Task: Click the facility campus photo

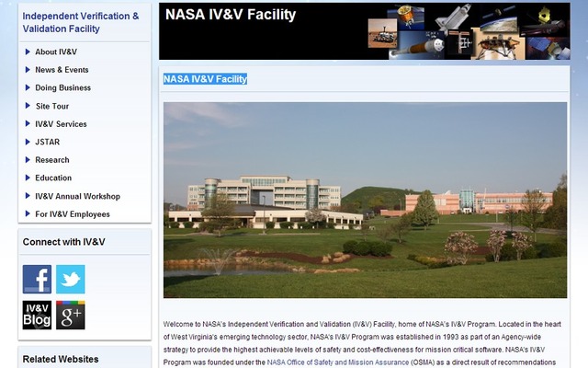Action: point(366,201)
